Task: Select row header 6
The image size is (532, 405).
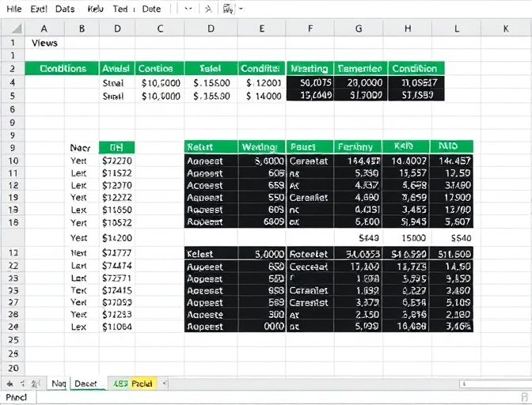Action: 13,109
